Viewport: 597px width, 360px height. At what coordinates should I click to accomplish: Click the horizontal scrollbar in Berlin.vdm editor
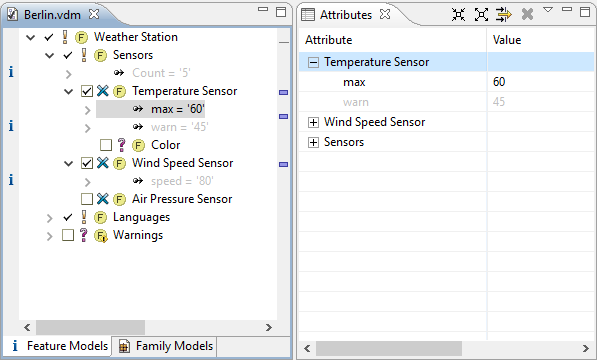pos(90,328)
